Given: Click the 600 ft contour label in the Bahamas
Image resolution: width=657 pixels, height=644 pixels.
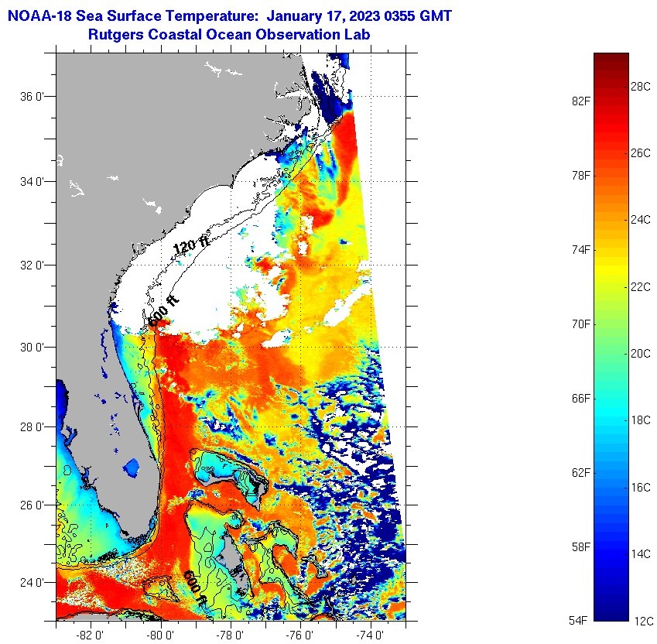Looking at the screenshot, I should coord(196,589).
